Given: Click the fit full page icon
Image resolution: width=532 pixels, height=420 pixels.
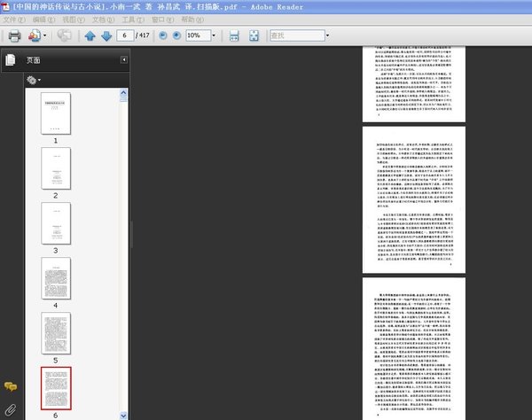Looking at the screenshot, I should coord(254,35).
